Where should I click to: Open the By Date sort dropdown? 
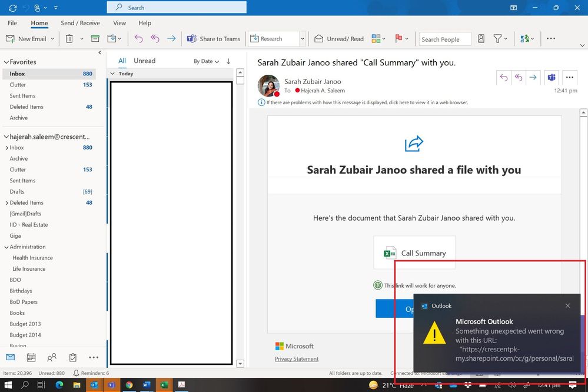(x=206, y=61)
